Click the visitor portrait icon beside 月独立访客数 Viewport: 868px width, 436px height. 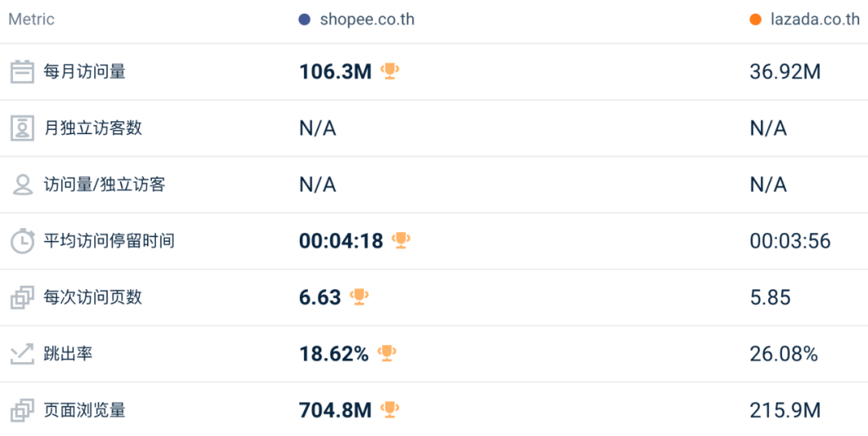(22, 128)
